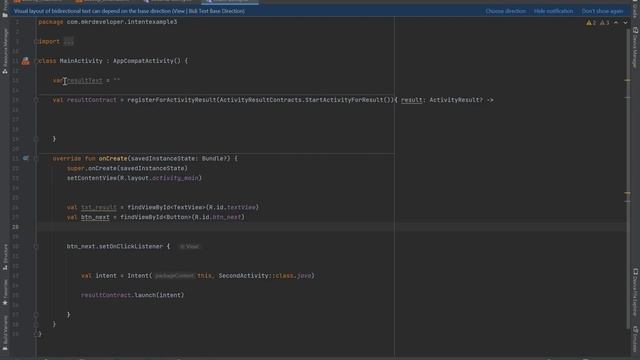The width and height of the screenshot is (640, 360).
Task: Click the resultContract.launch call
Action: pyautogui.click(x=132, y=296)
